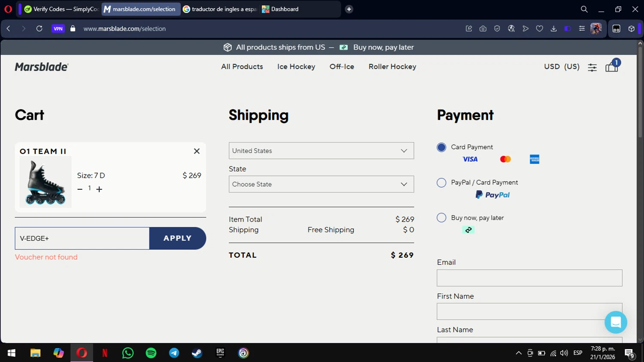
Task: Select the Card Payment radio button
Action: click(x=441, y=147)
